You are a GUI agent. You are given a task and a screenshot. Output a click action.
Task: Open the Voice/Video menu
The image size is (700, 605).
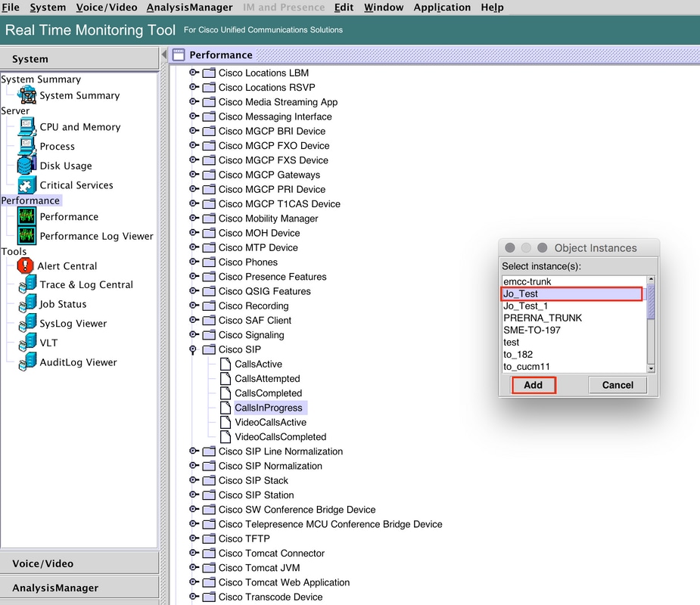[107, 7]
